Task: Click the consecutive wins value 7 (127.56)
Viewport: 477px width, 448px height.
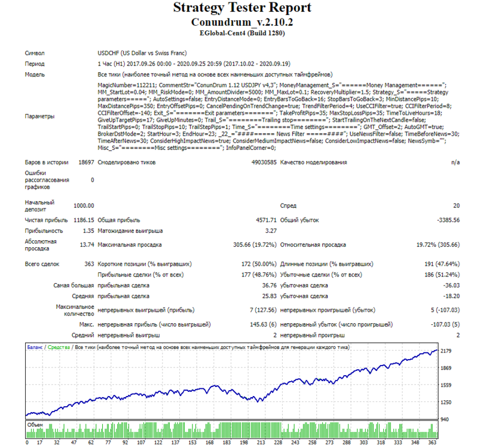Action: pos(263,310)
